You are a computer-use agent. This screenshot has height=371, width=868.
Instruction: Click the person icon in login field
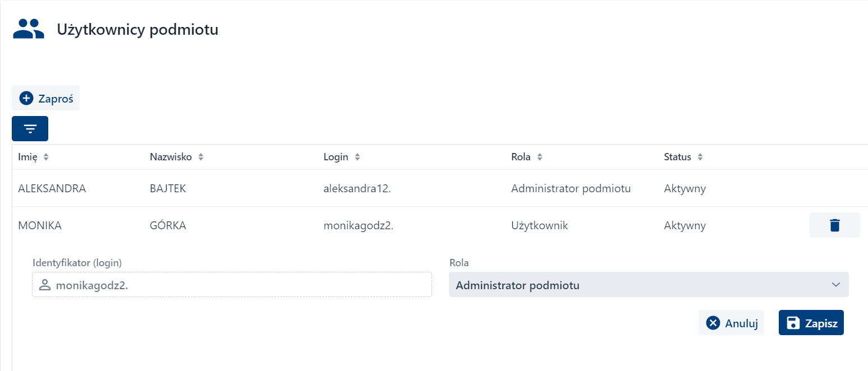45,285
